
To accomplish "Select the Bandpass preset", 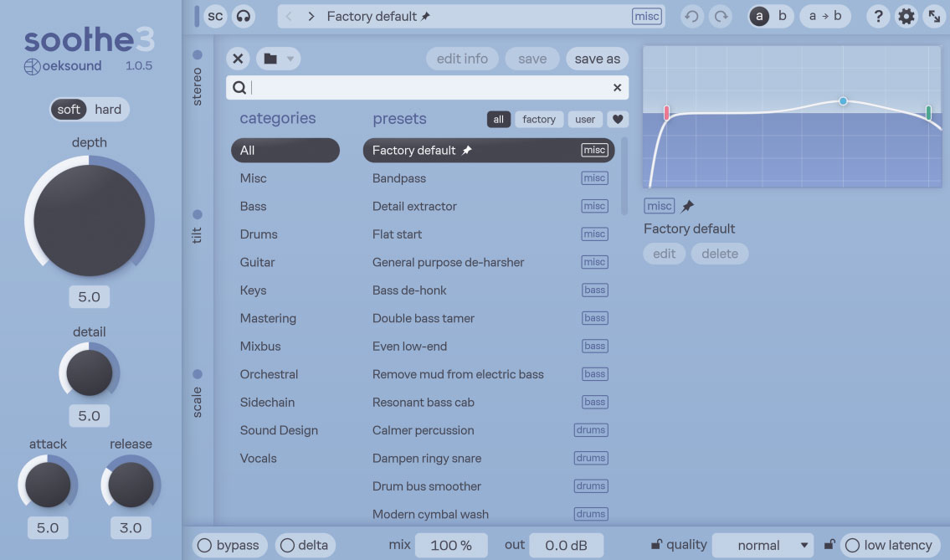I will tap(489, 178).
